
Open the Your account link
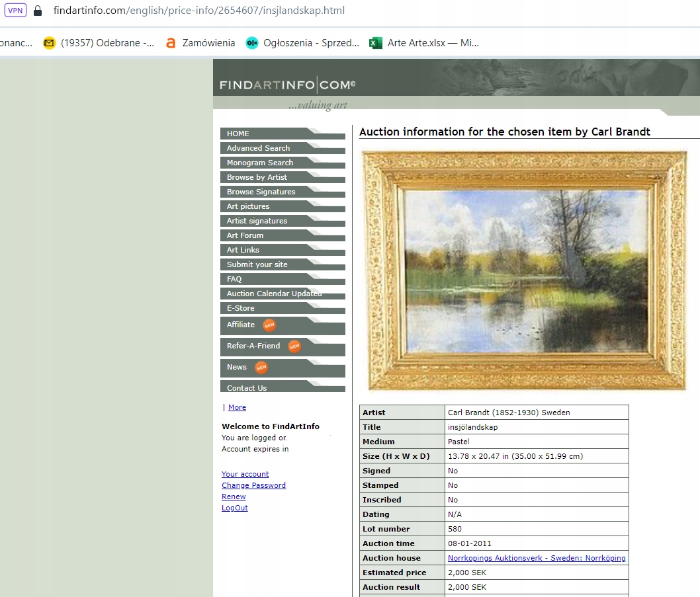245,474
